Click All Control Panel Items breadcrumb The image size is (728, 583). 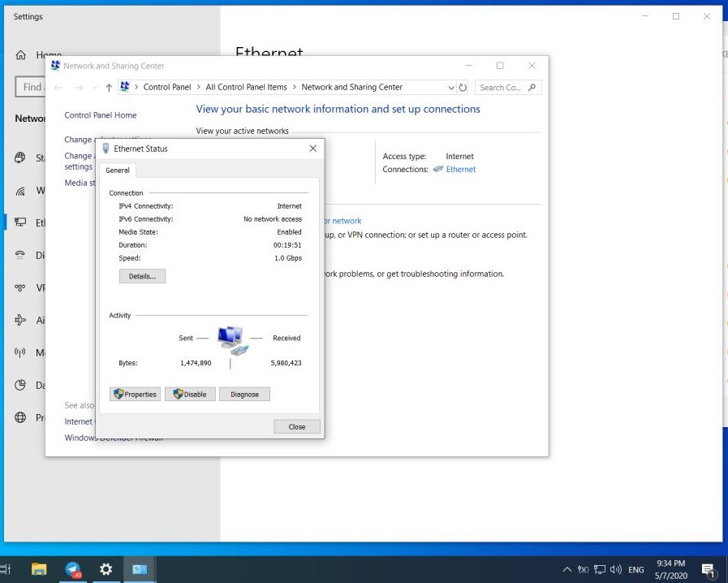(246, 87)
